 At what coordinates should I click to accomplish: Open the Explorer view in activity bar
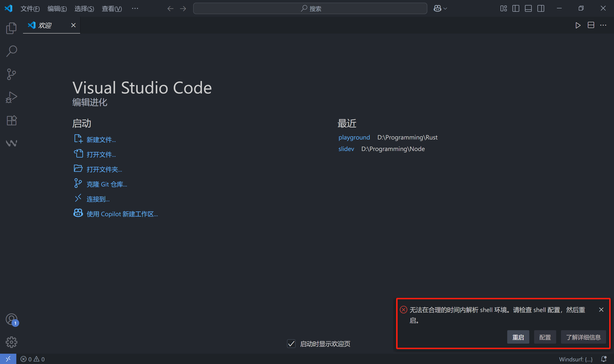[x=11, y=28]
